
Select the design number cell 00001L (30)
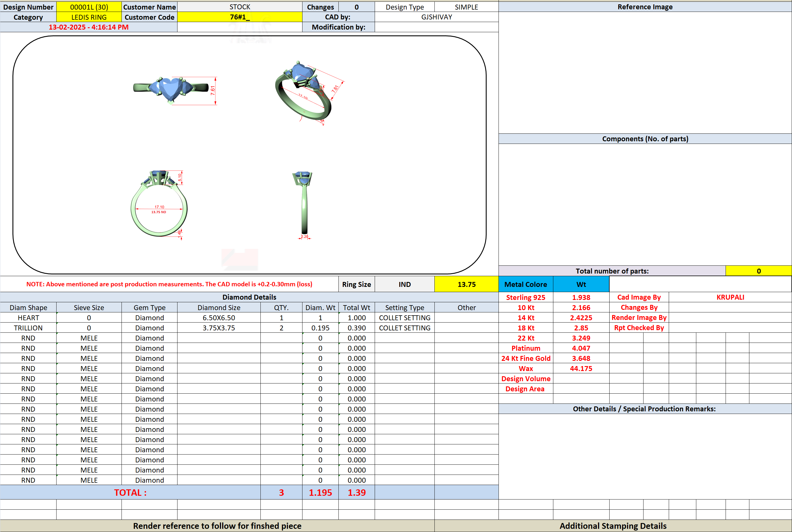coord(89,7)
